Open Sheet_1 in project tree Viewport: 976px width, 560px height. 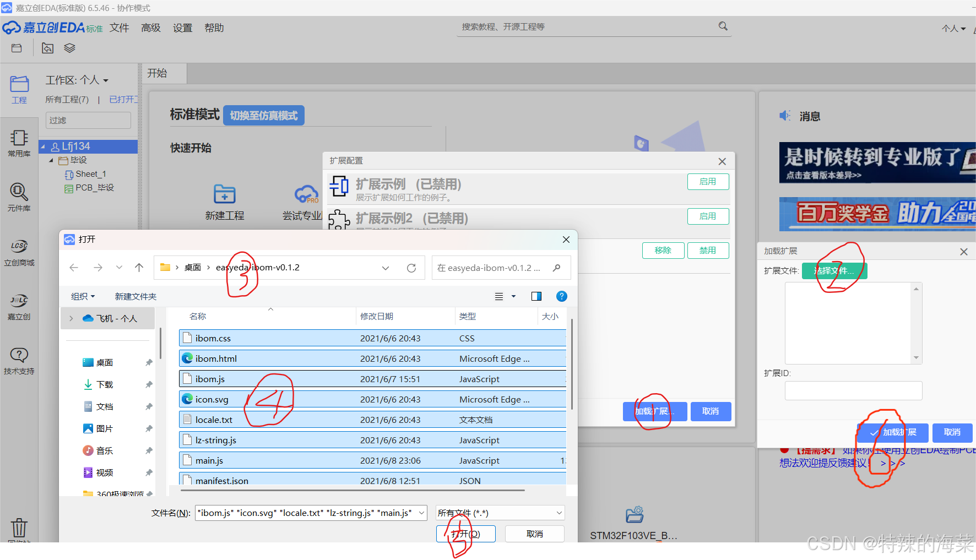[x=91, y=174]
